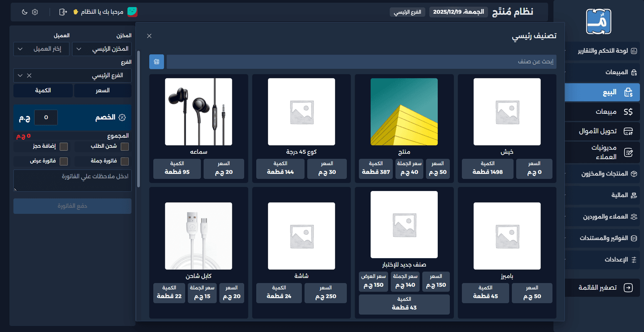Screen dimensions: 644x332
Task: Click the blue grid view icon button
Action: point(156,62)
